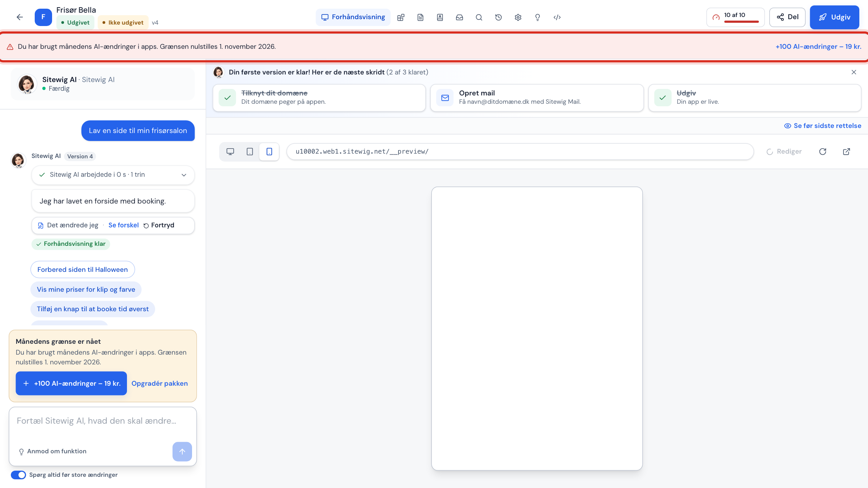Open 'Opgradér pakken' link
This screenshot has width=868, height=488.
[x=159, y=383]
